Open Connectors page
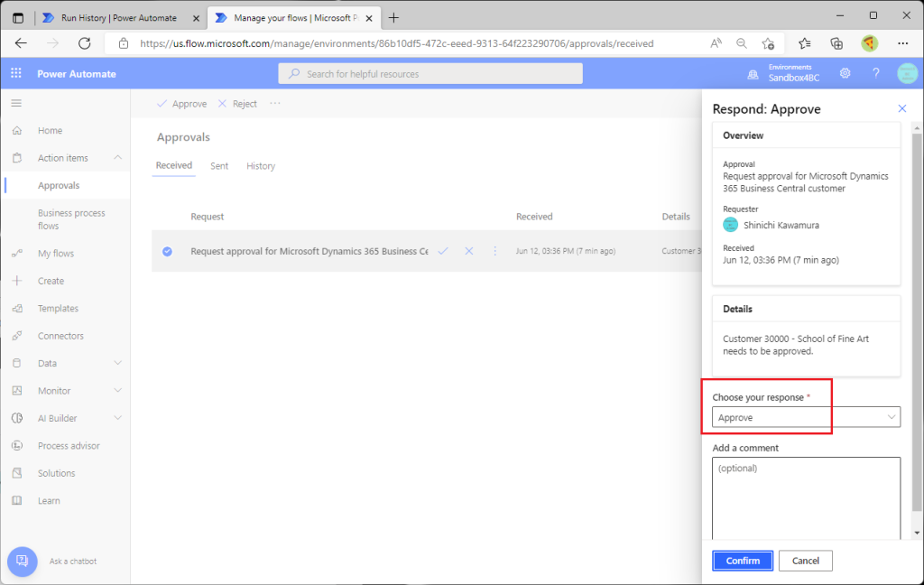Image resolution: width=924 pixels, height=585 pixels. click(x=60, y=336)
